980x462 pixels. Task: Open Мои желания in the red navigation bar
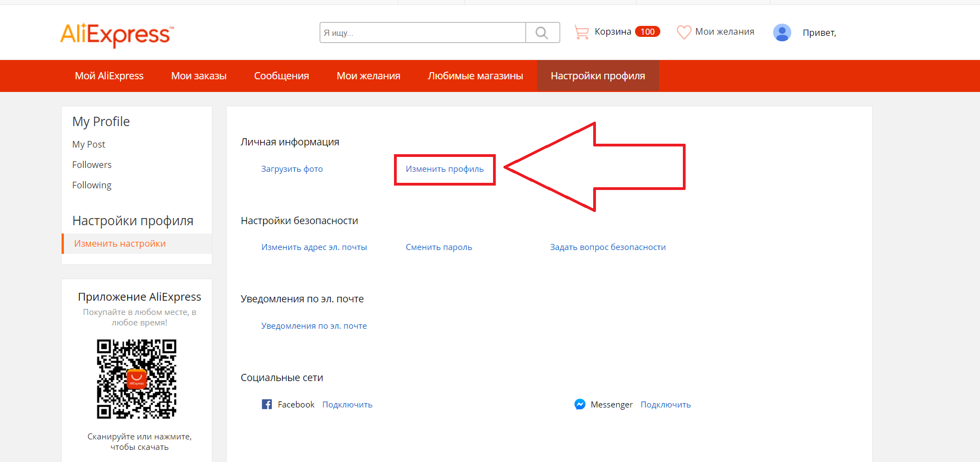369,76
